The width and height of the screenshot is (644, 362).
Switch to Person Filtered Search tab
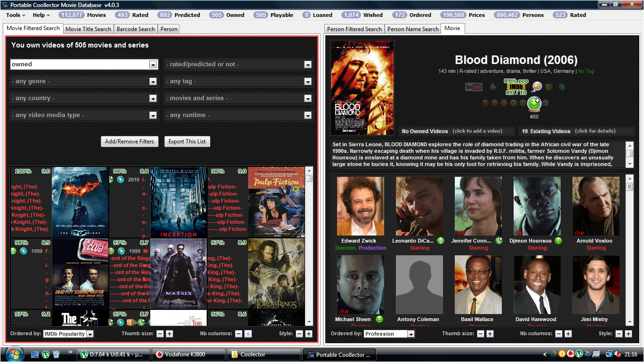pos(354,29)
